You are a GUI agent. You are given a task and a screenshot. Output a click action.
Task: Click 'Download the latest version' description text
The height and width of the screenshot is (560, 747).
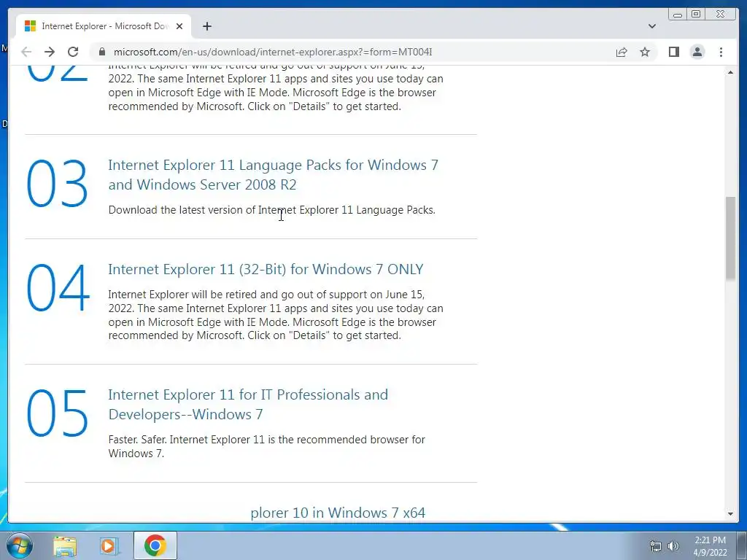coord(271,210)
